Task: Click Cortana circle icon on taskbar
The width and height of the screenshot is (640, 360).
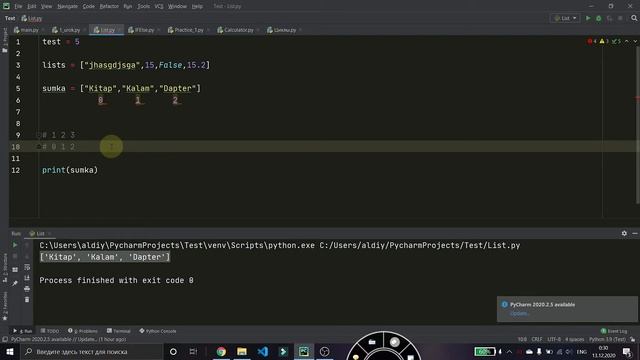Action: click(173, 351)
